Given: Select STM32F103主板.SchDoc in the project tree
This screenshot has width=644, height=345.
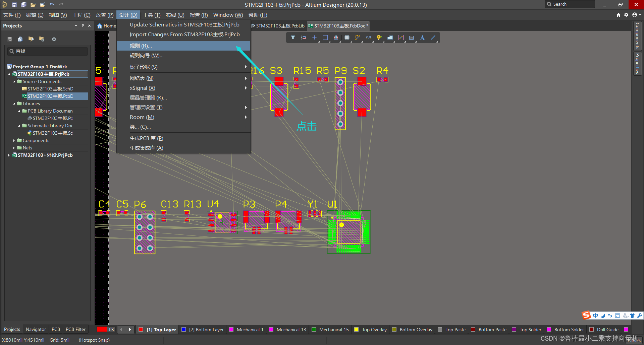Looking at the screenshot, I should [50, 89].
